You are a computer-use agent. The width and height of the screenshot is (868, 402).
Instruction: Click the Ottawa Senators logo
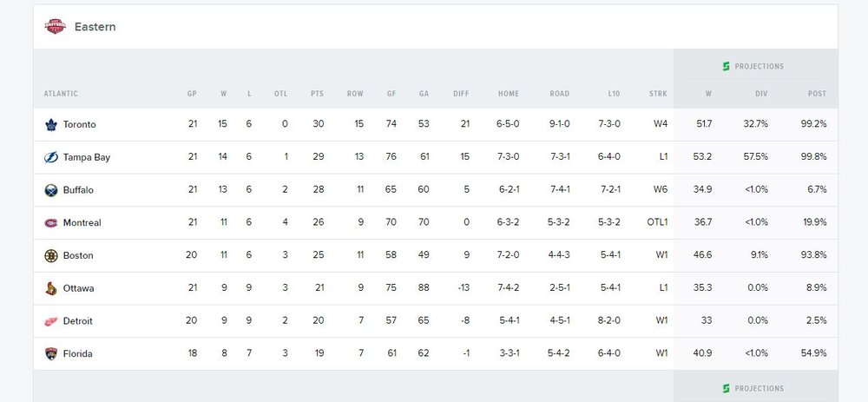(51, 288)
